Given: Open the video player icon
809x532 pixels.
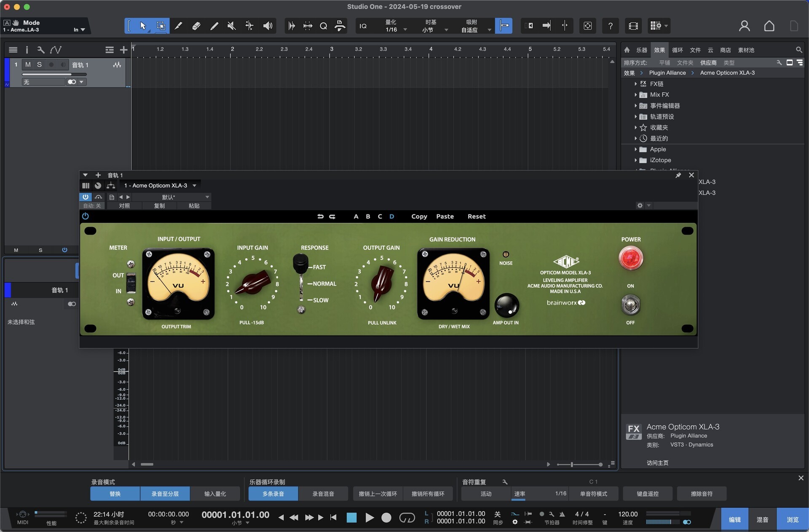Looking at the screenshot, I should click(633, 26).
